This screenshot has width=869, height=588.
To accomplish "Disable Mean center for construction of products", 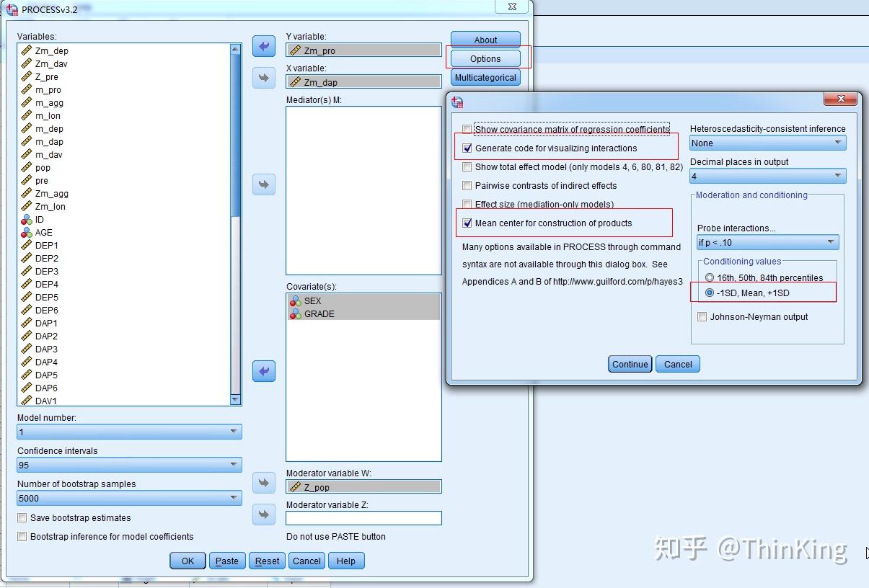I will point(467,223).
